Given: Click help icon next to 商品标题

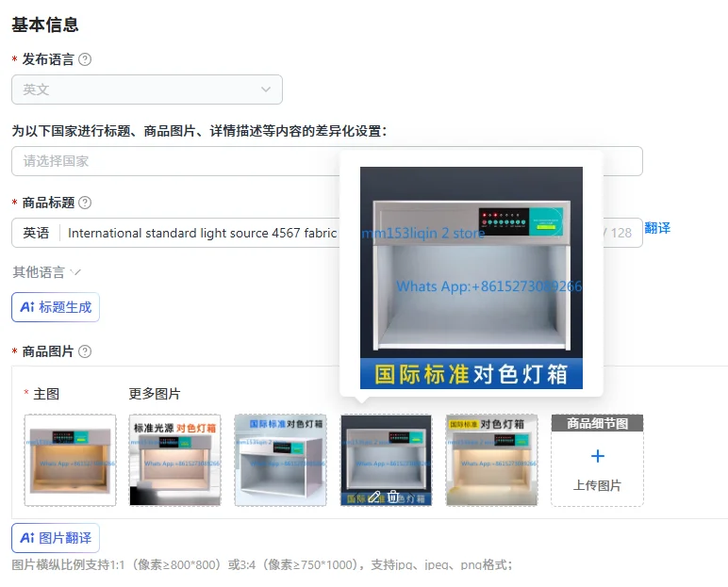Looking at the screenshot, I should 85,203.
